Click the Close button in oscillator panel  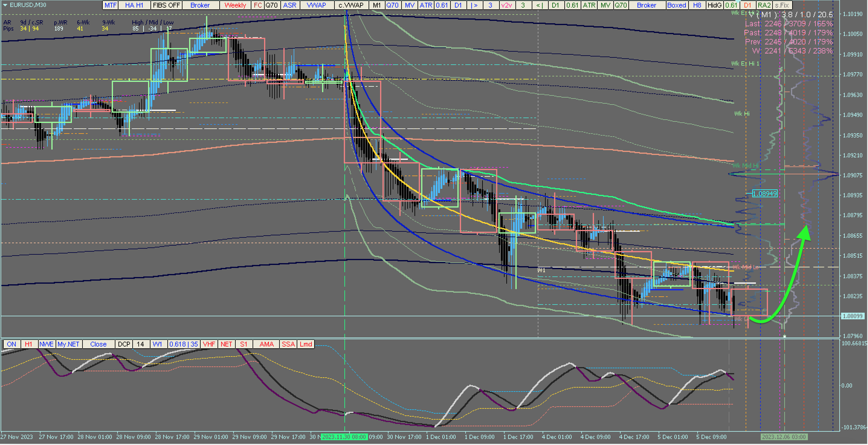pyautogui.click(x=98, y=344)
